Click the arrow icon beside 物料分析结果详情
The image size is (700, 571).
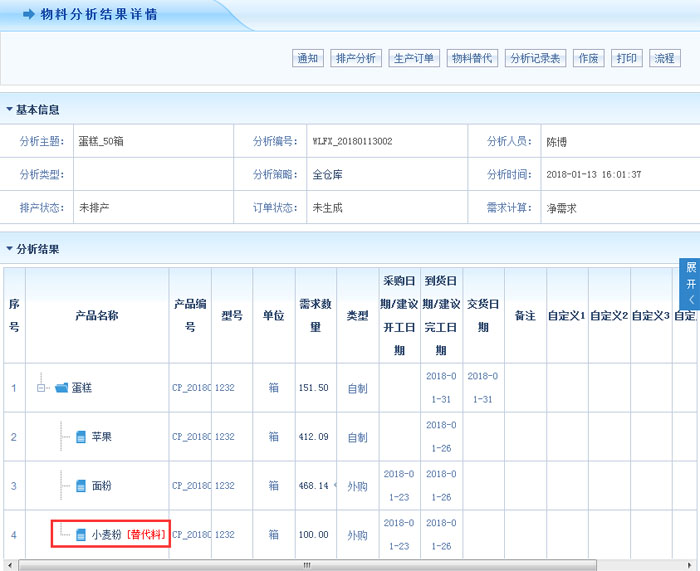[x=29, y=15]
